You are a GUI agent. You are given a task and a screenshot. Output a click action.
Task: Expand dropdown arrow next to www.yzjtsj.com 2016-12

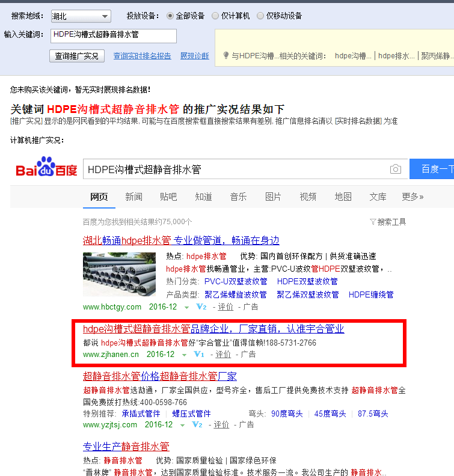click(x=182, y=426)
